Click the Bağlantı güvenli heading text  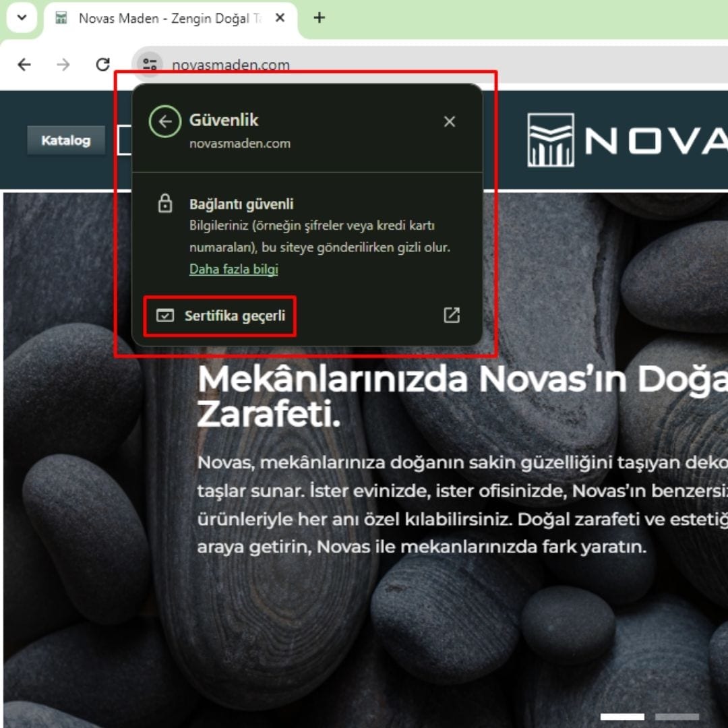[x=241, y=204]
